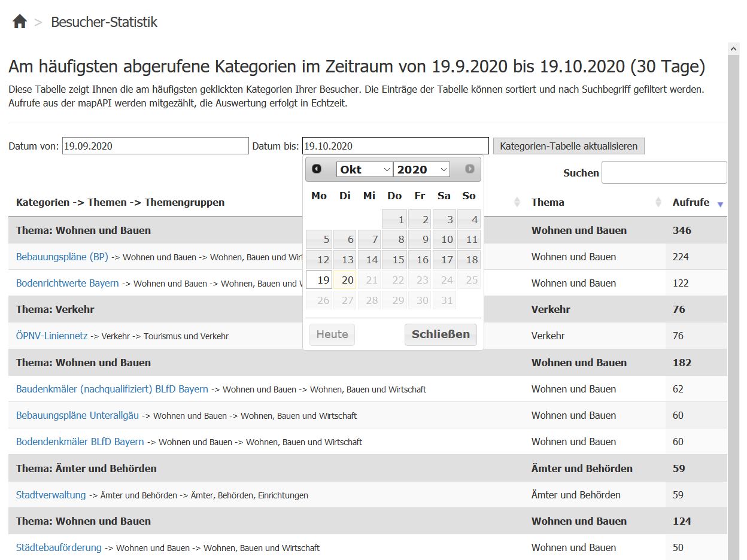Pick October 4 in the calendar
This screenshot has width=747, height=560.
469,220
